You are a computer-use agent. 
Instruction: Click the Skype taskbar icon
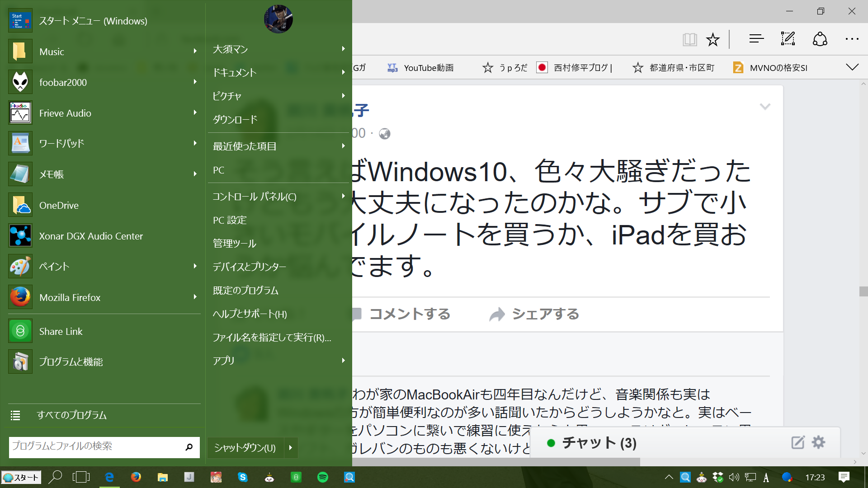pos(243,477)
